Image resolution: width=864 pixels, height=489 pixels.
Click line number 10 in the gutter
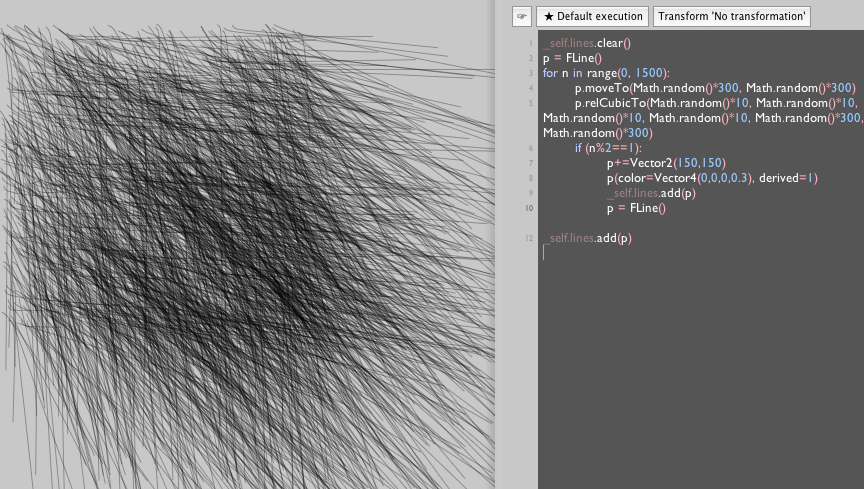pos(529,209)
